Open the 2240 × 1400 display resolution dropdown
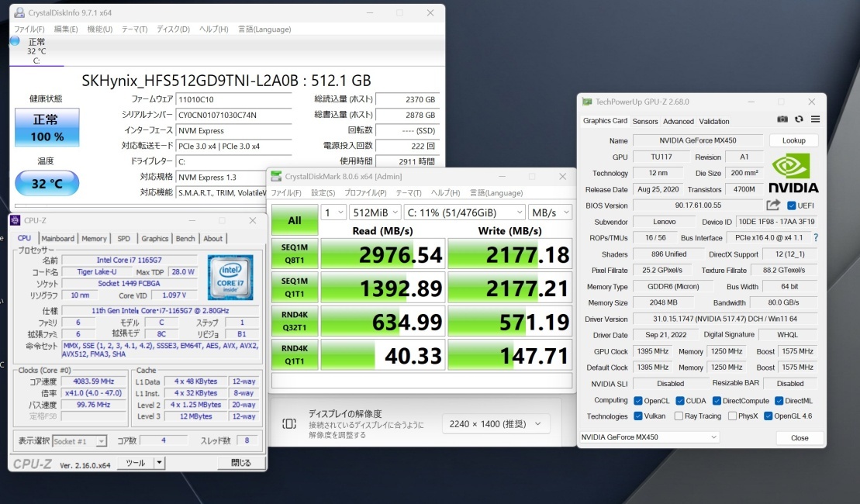The width and height of the screenshot is (860, 504). point(496,423)
